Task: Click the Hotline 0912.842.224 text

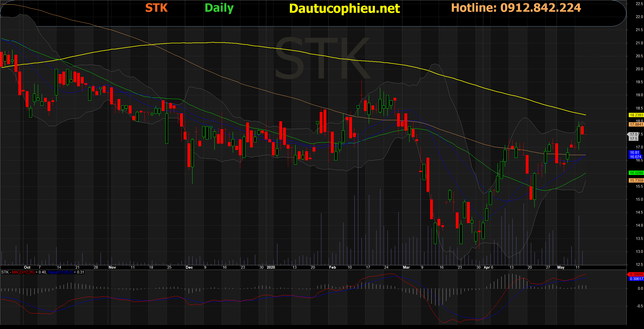Action: (516, 8)
